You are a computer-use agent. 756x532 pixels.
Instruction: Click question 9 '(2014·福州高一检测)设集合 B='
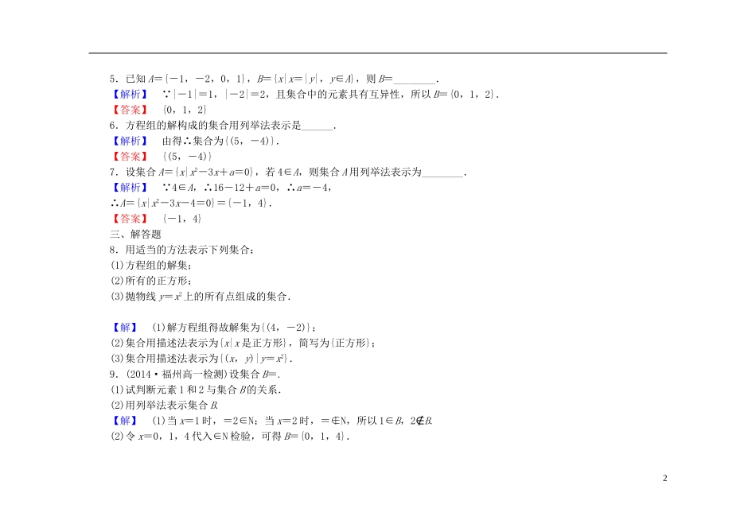(195, 374)
